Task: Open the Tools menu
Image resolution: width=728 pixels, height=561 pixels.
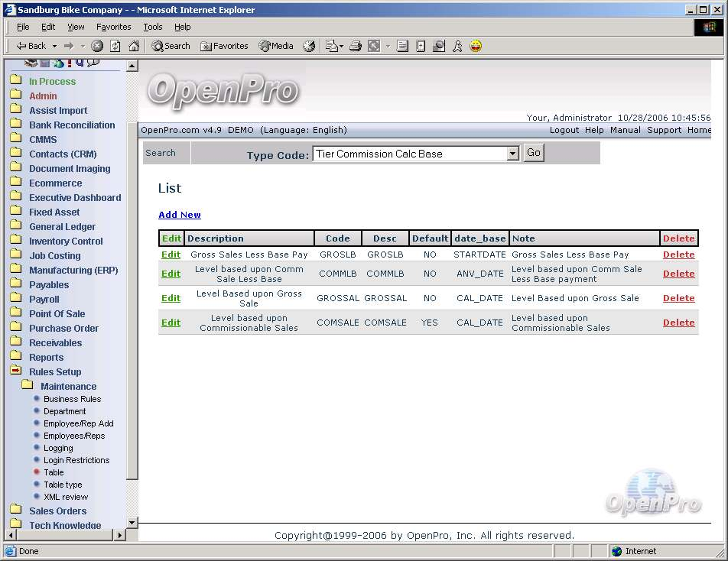Action: 153,27
